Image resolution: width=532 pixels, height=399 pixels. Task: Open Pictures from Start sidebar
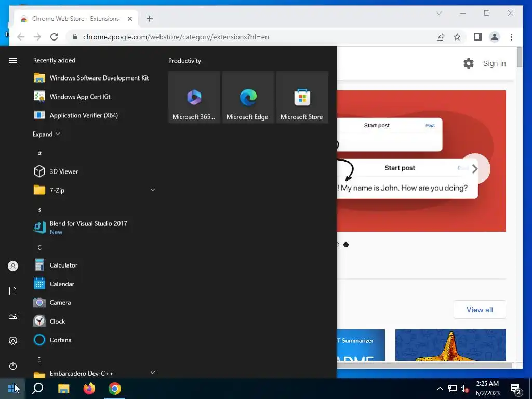[x=13, y=316]
